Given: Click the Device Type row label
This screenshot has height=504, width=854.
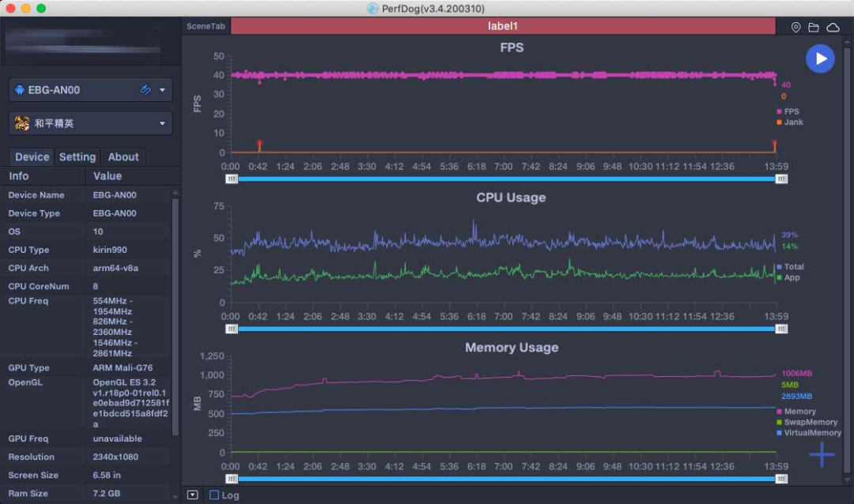Looking at the screenshot, I should 34,213.
